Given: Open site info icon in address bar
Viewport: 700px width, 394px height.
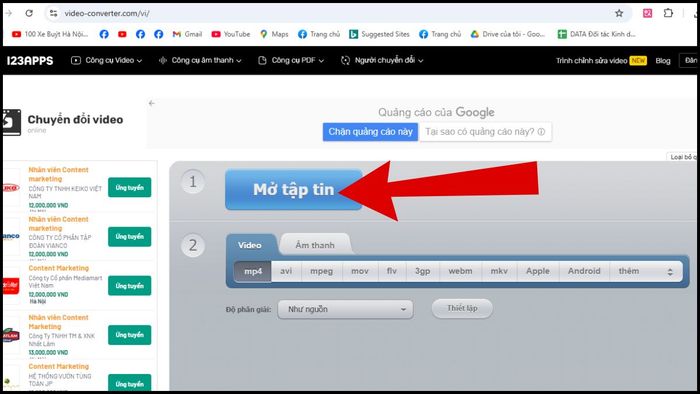Looking at the screenshot, I should coord(54,13).
